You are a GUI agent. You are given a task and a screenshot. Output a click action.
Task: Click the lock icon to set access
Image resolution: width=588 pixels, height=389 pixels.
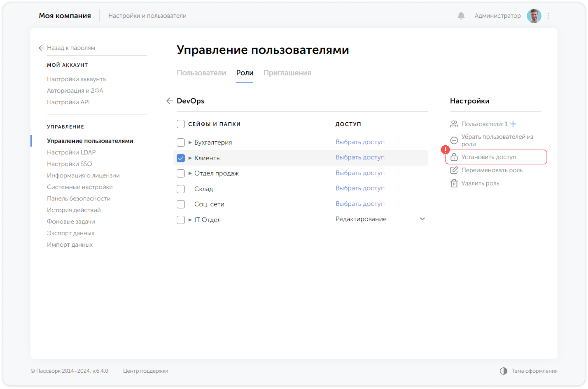(454, 157)
